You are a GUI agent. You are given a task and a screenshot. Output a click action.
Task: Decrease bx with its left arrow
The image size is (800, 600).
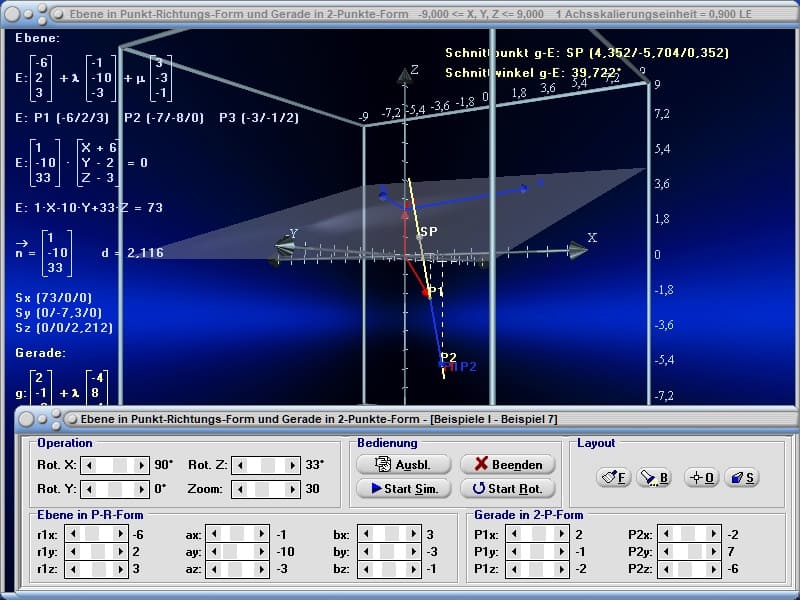(366, 534)
